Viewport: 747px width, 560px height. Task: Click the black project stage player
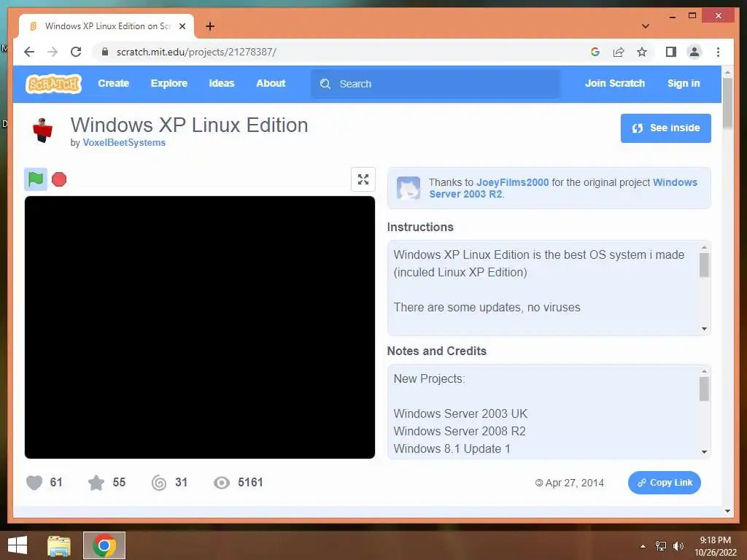(x=200, y=327)
